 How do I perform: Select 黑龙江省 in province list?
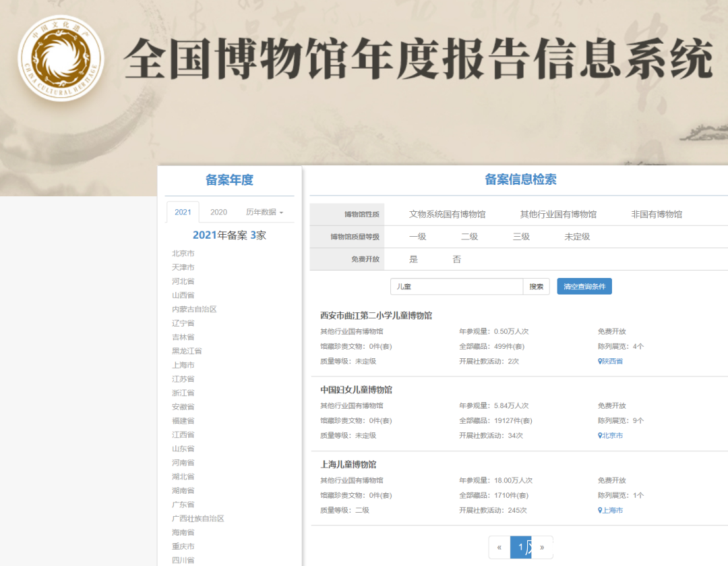point(187,351)
